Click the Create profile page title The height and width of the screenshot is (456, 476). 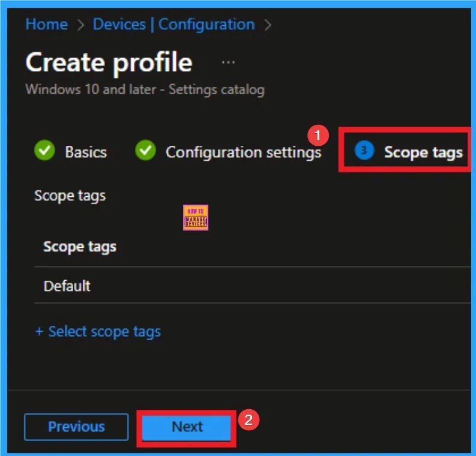pos(109,63)
